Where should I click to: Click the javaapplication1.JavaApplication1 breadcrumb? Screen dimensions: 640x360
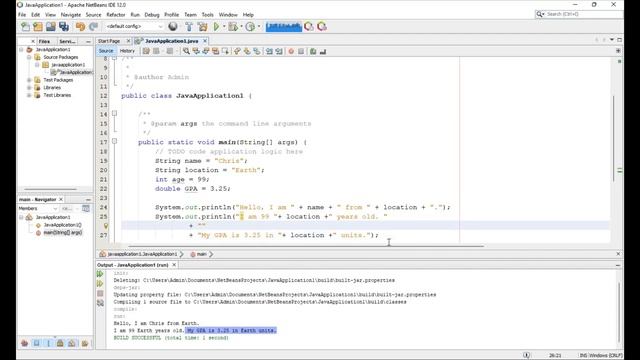pyautogui.click(x=139, y=254)
